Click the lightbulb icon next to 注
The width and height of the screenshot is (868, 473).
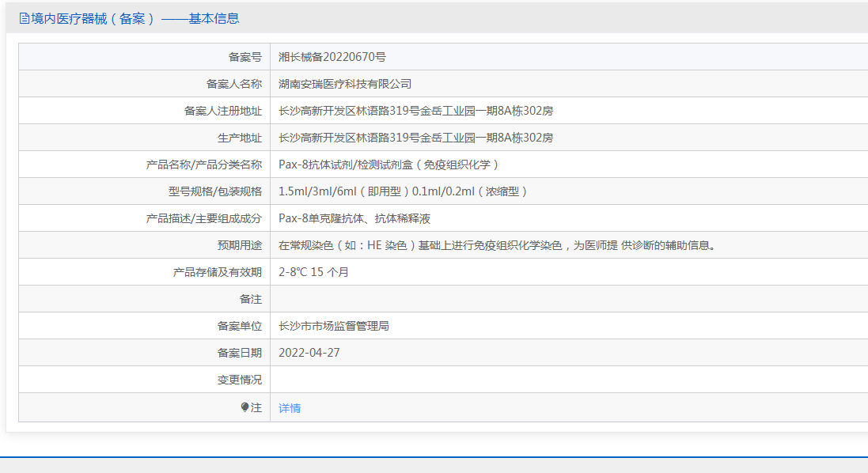tap(244, 407)
